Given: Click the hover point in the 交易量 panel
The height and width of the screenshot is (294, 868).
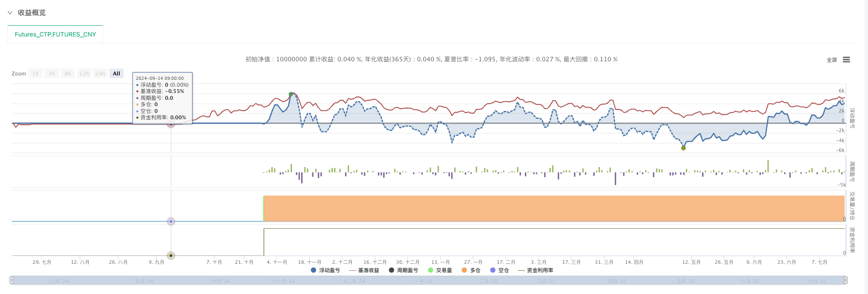Looking at the screenshot, I should (171, 221).
